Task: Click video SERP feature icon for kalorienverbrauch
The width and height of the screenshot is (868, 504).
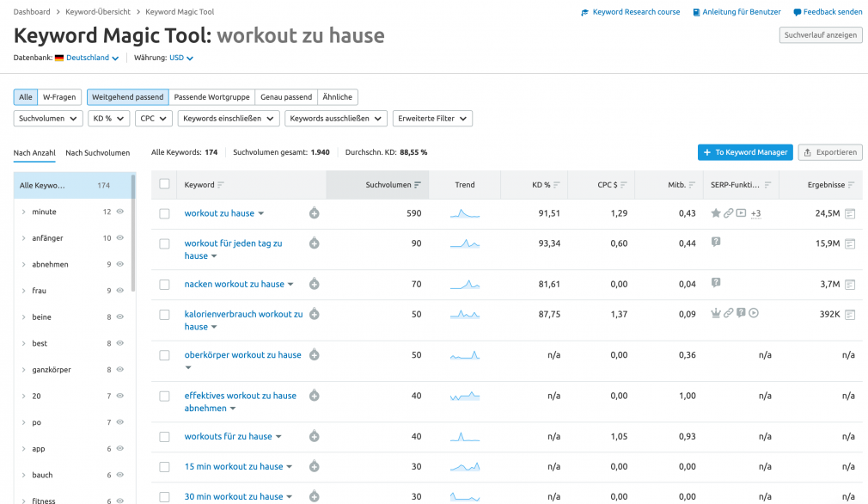Action: coord(754,313)
